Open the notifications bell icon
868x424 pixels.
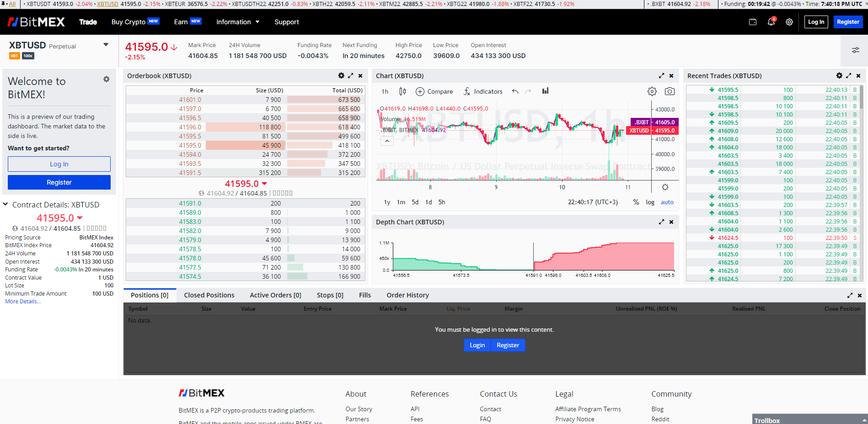pyautogui.click(x=771, y=22)
